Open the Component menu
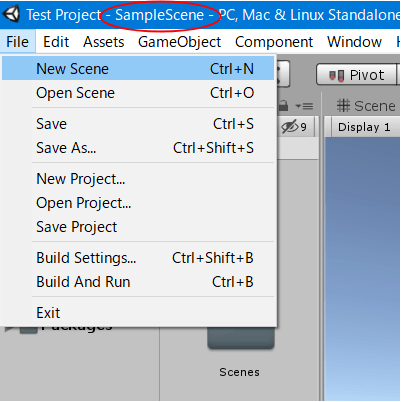The width and height of the screenshot is (401, 402). 274,42
